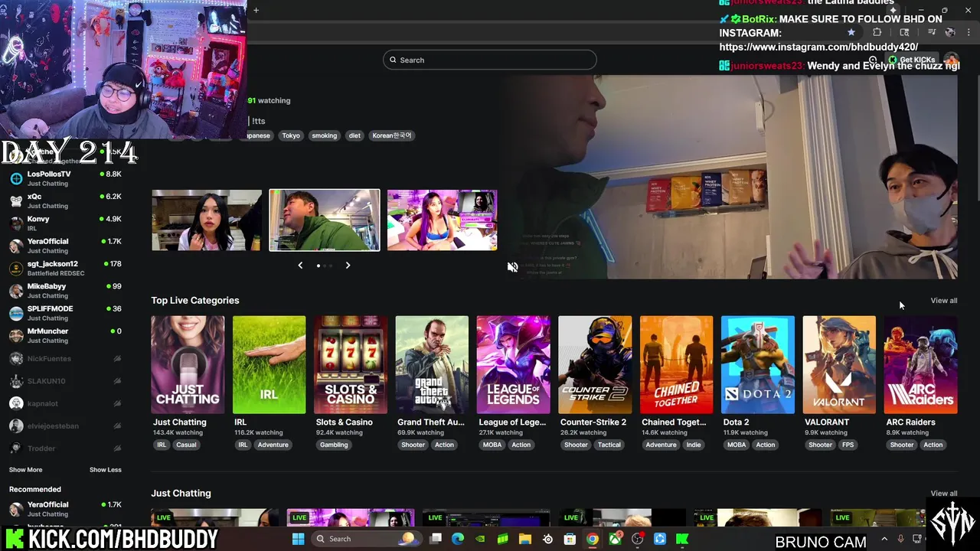The image size is (980, 551).
Task: Open the Xbox app from taskbar
Action: (615, 539)
